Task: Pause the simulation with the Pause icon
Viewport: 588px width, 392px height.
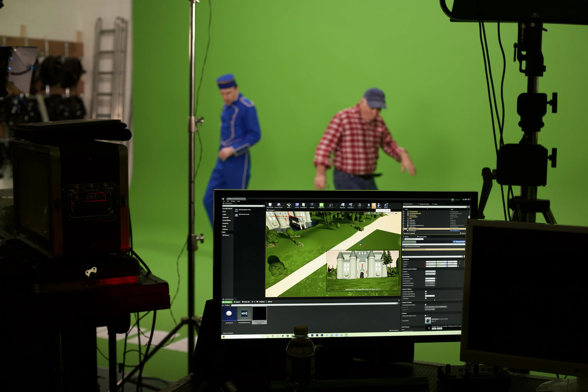Action: 369,206
